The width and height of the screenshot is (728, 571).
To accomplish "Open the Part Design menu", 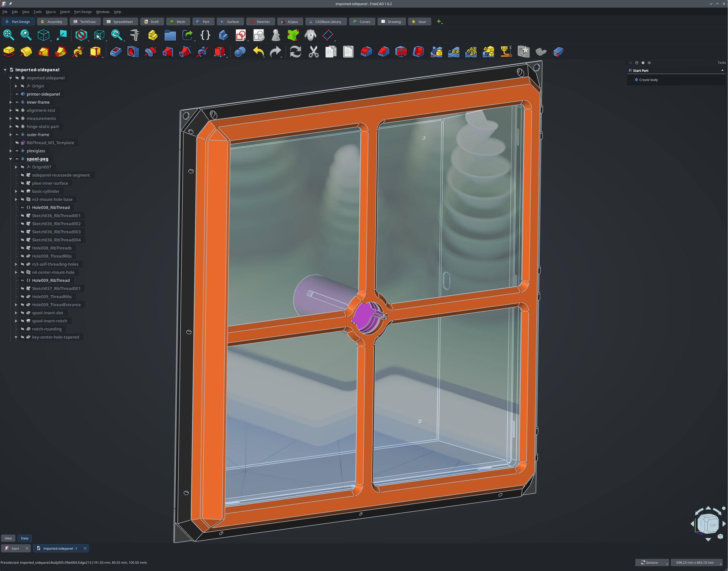I will [x=83, y=12].
